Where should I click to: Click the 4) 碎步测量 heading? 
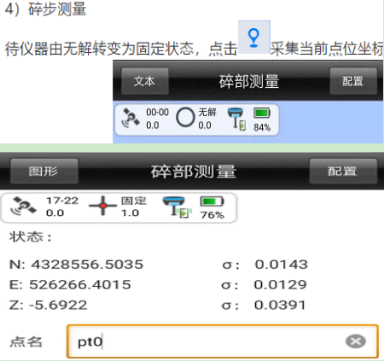point(46,9)
